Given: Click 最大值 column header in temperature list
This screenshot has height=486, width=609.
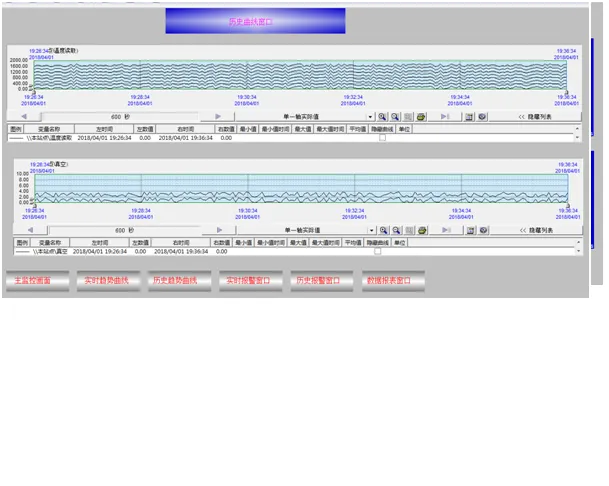Looking at the screenshot, I should click(x=303, y=129).
